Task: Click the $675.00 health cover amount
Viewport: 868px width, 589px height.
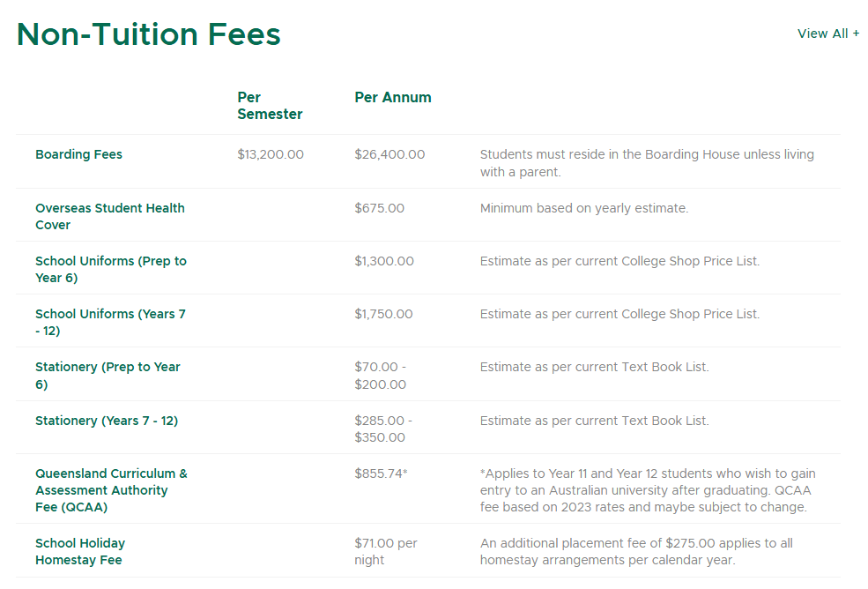Action: (x=379, y=208)
